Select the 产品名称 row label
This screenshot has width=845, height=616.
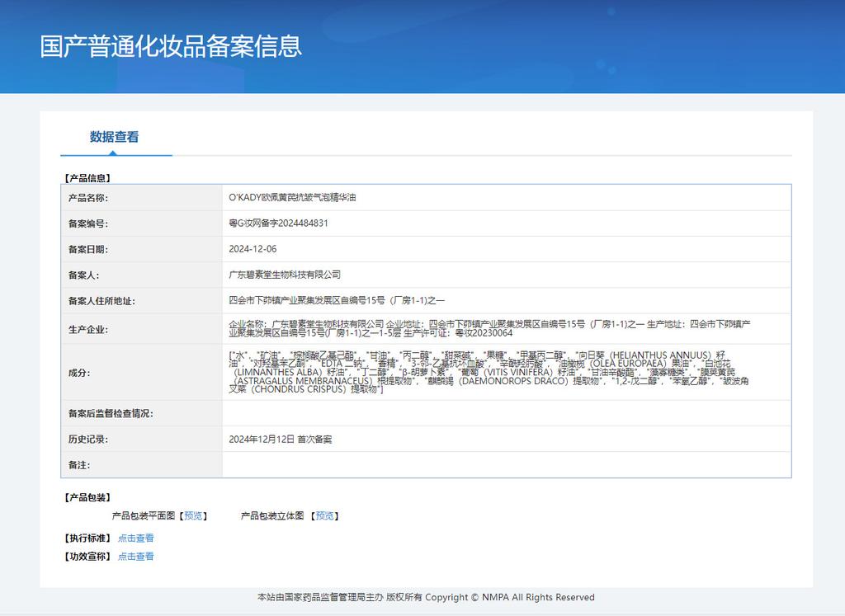tap(87, 198)
